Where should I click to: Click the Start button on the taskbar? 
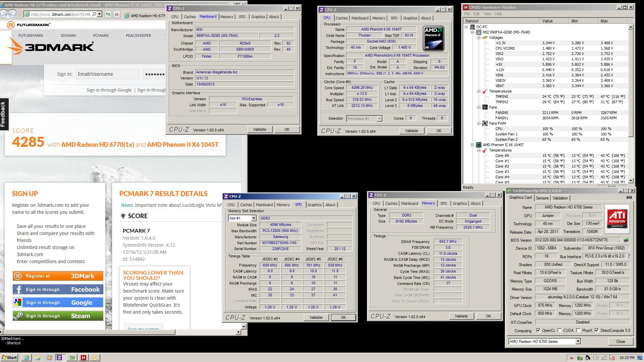click(x=9, y=358)
